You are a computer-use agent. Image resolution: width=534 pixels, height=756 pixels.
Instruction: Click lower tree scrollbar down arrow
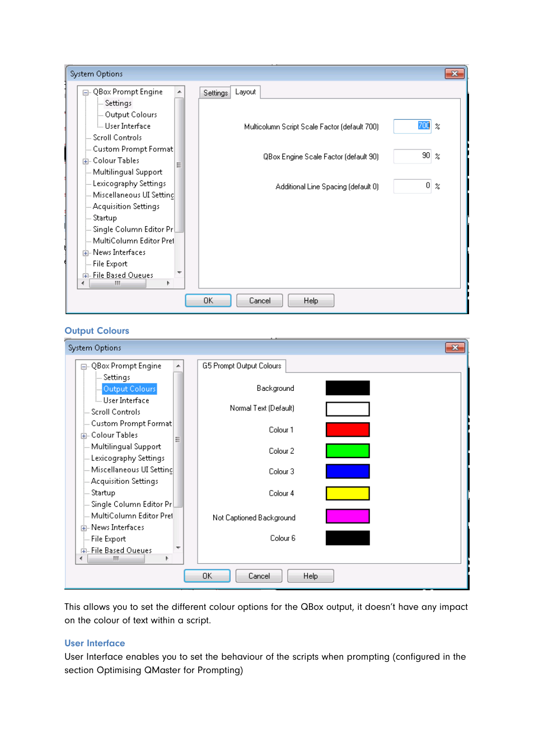click(178, 548)
